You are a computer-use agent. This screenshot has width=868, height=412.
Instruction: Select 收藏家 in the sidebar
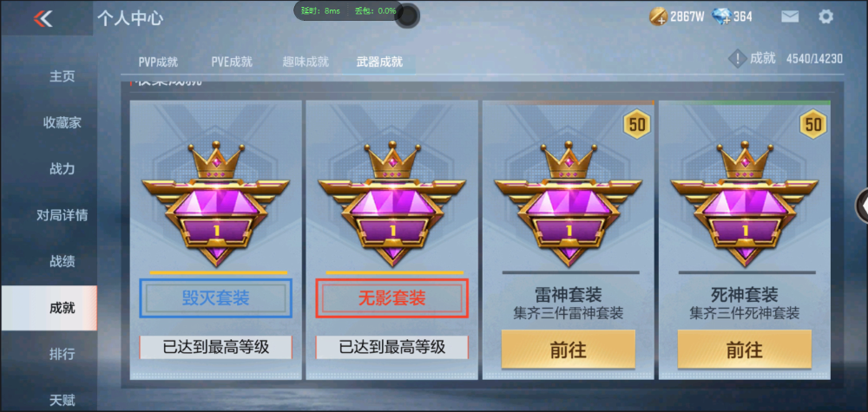62,123
